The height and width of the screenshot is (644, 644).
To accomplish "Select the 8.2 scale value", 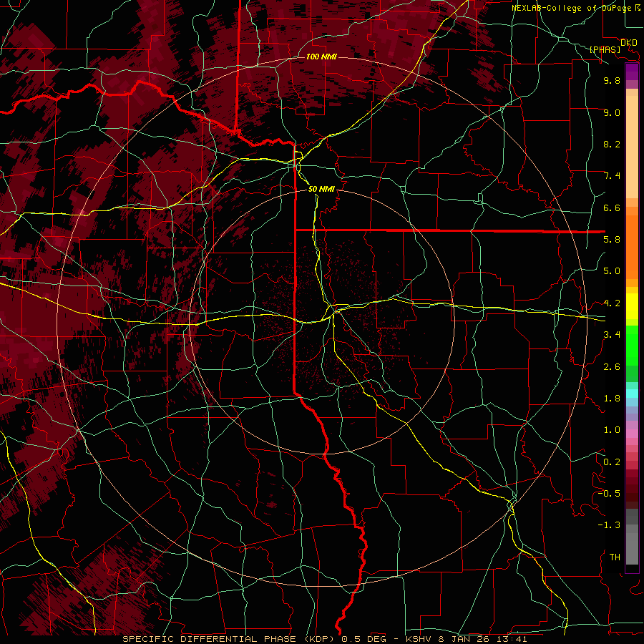I will click(x=612, y=145).
